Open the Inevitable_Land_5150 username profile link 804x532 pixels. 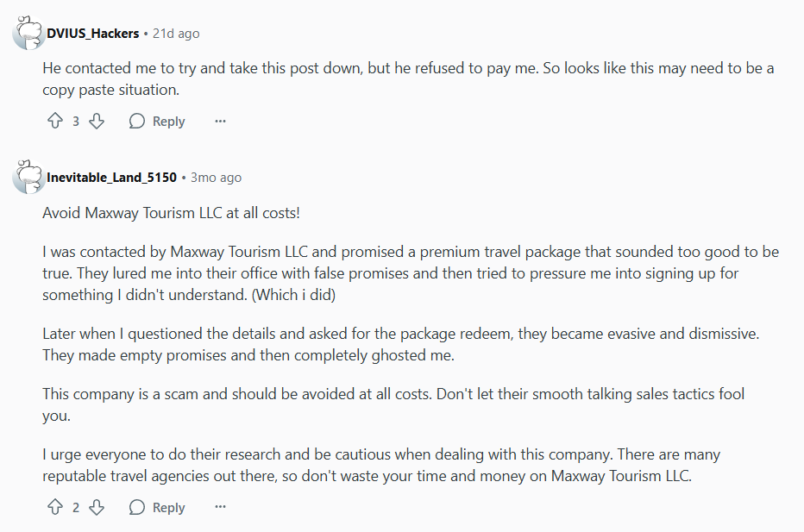point(111,178)
